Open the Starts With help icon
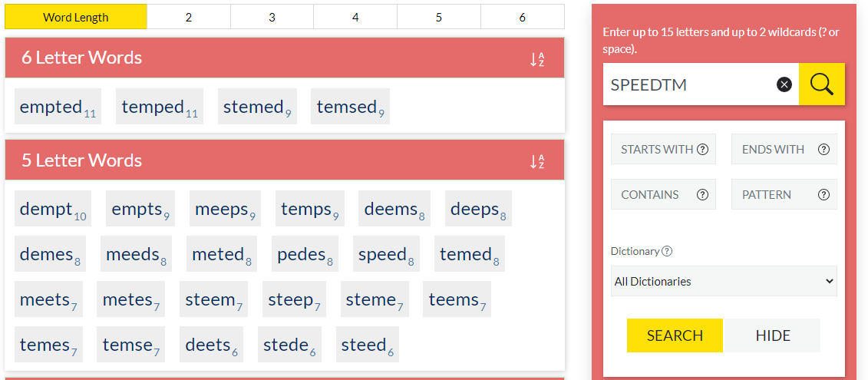The height and width of the screenshot is (380, 868). pos(702,150)
